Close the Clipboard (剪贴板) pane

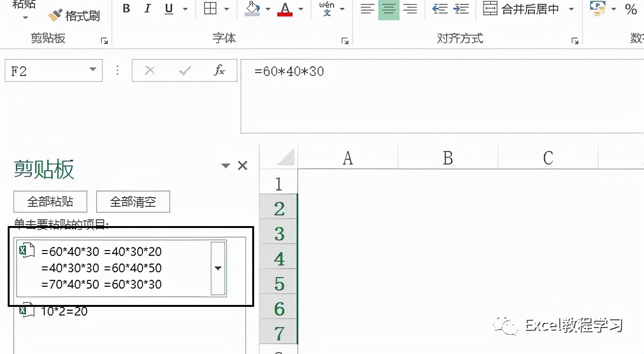click(243, 166)
